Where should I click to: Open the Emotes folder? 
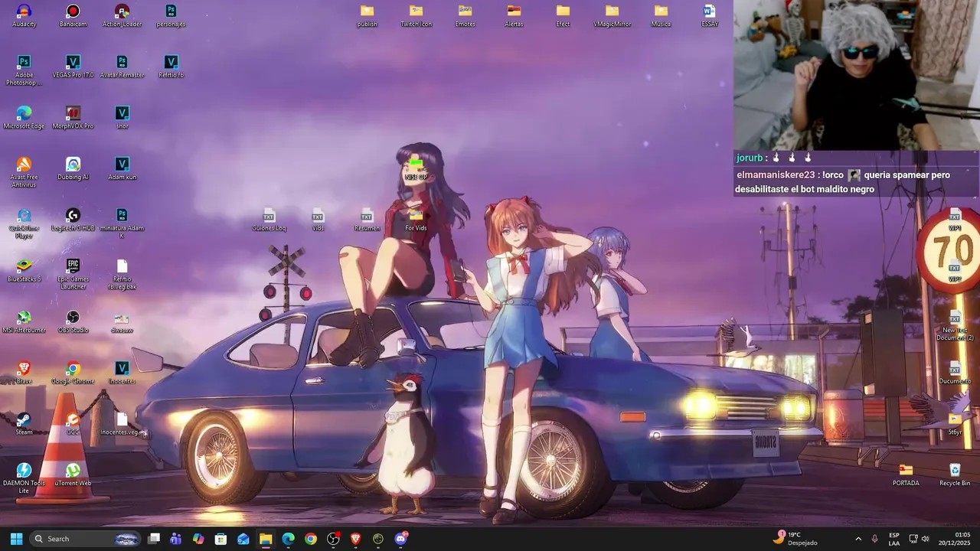click(465, 16)
